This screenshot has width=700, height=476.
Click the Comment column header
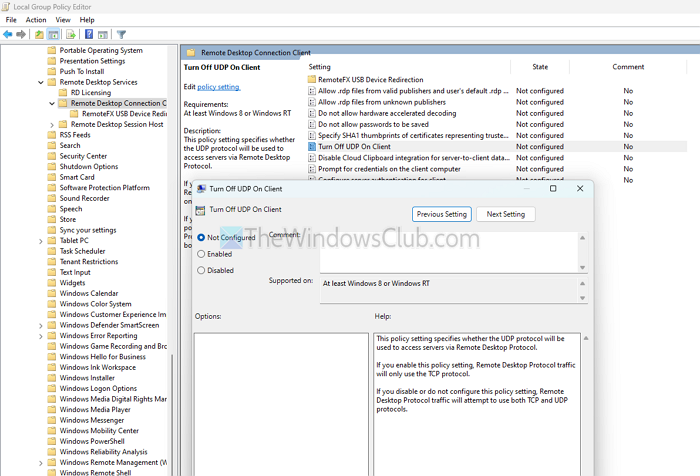click(628, 67)
